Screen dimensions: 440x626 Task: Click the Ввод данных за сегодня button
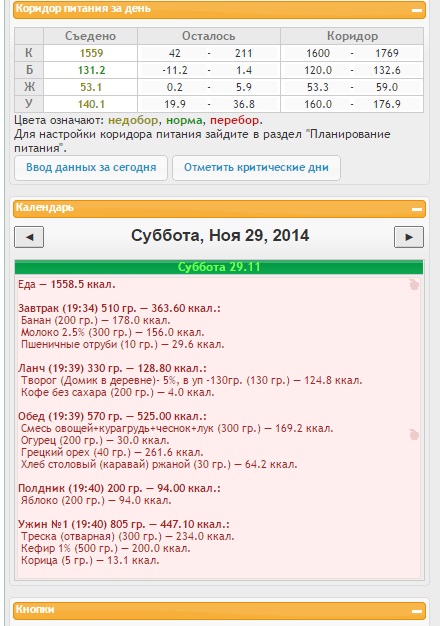[91, 168]
